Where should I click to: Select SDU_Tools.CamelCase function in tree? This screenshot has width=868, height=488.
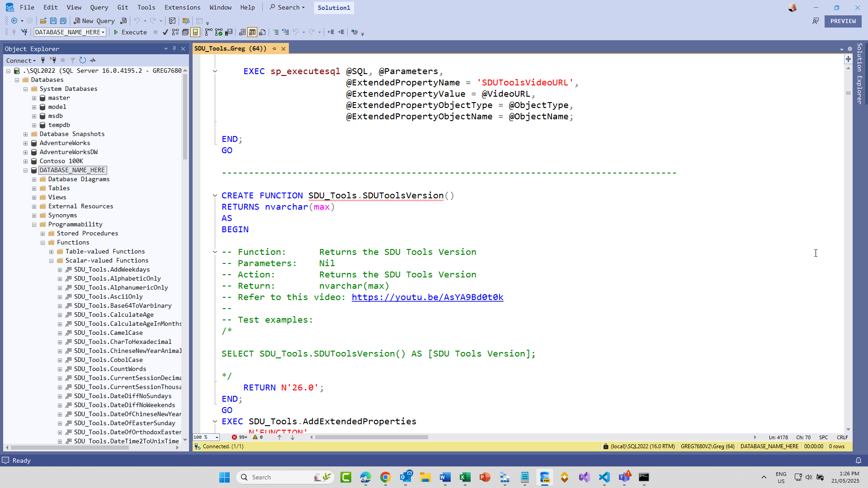click(x=108, y=333)
